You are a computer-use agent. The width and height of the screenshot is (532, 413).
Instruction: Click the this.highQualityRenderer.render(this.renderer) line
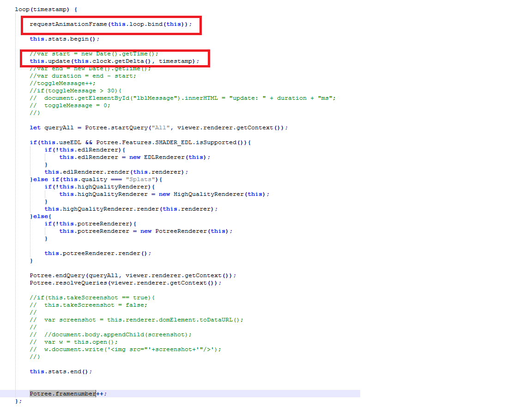pos(131,209)
